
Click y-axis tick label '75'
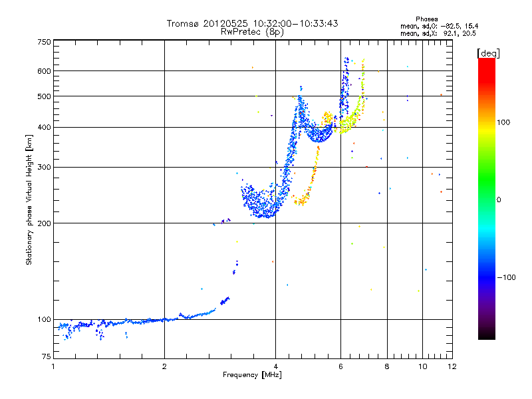47,356
